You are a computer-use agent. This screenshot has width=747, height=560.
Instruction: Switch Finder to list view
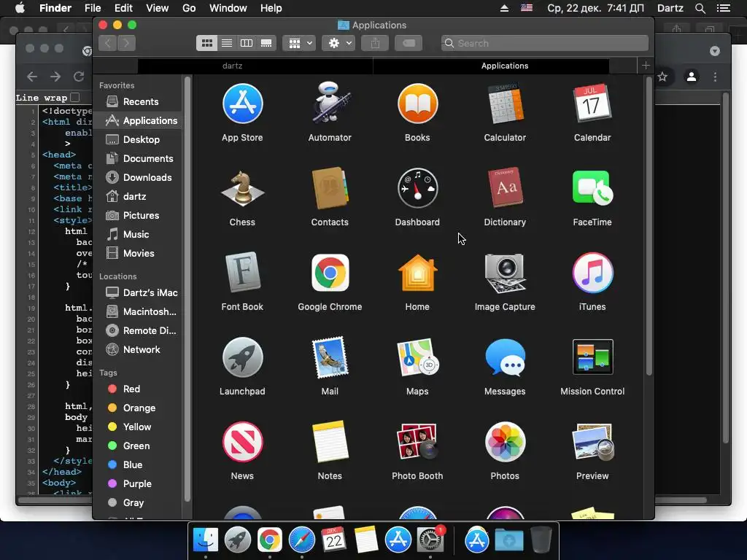pos(227,43)
